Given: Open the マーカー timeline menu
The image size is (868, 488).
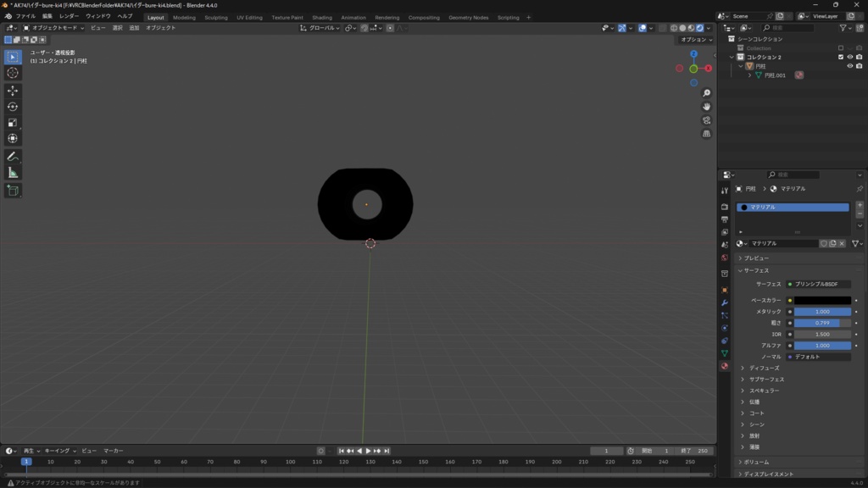Looking at the screenshot, I should (114, 451).
